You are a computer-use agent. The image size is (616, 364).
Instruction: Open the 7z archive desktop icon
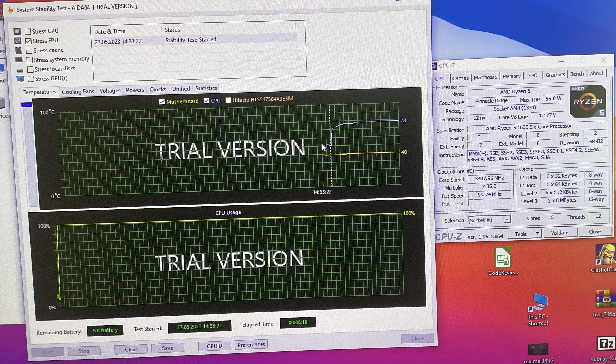(606, 344)
